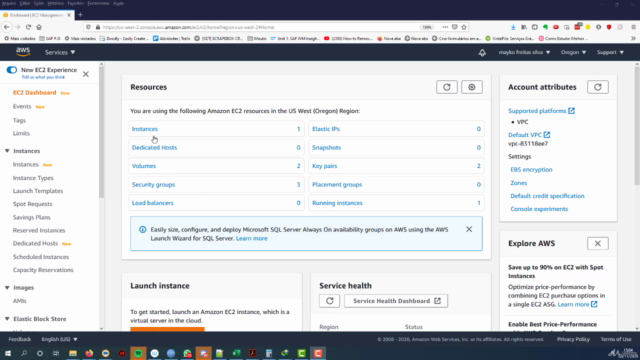Open Events in sidebar
This screenshot has height=360, width=640.
22,107
